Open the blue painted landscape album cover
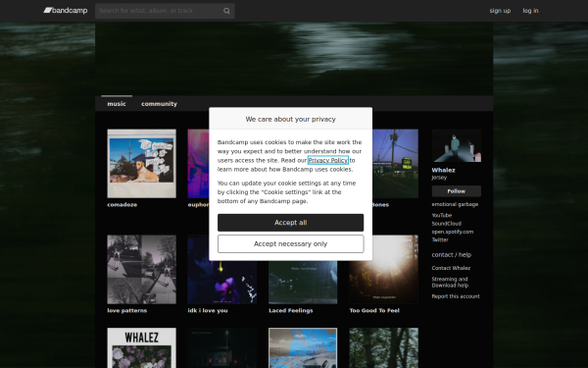 (x=303, y=347)
